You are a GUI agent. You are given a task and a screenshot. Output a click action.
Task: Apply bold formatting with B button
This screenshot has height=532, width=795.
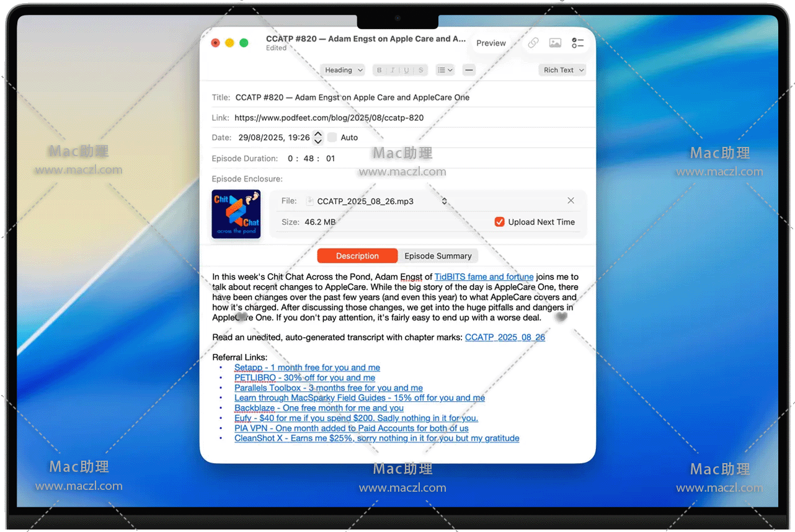tap(380, 70)
